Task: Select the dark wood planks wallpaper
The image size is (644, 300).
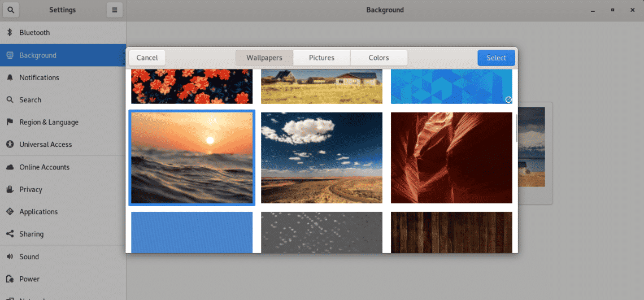Action: (x=451, y=232)
